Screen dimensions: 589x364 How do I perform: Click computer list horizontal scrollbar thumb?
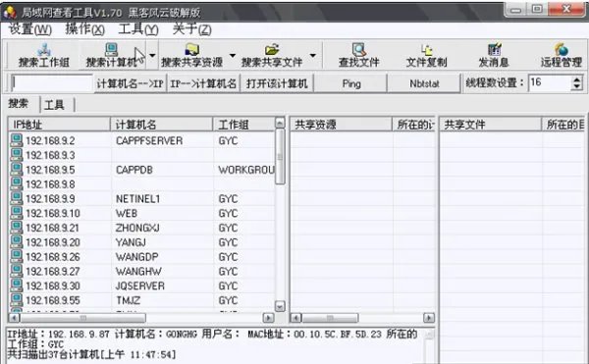click(82, 318)
